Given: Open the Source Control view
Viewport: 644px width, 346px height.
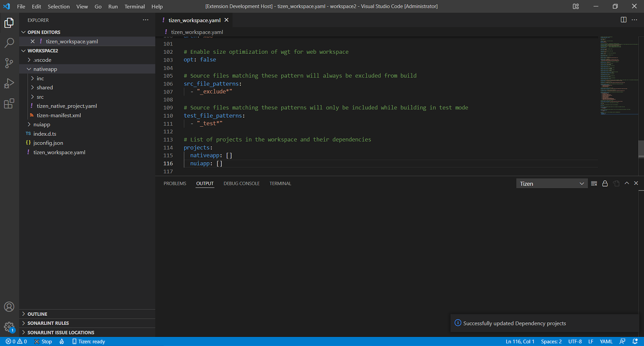Looking at the screenshot, I should coord(10,63).
